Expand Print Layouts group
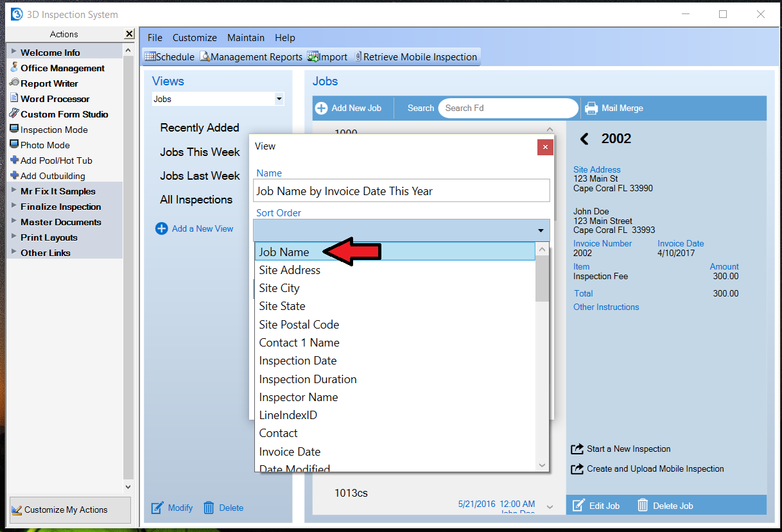Image resolution: width=782 pixels, height=532 pixels. coord(14,237)
